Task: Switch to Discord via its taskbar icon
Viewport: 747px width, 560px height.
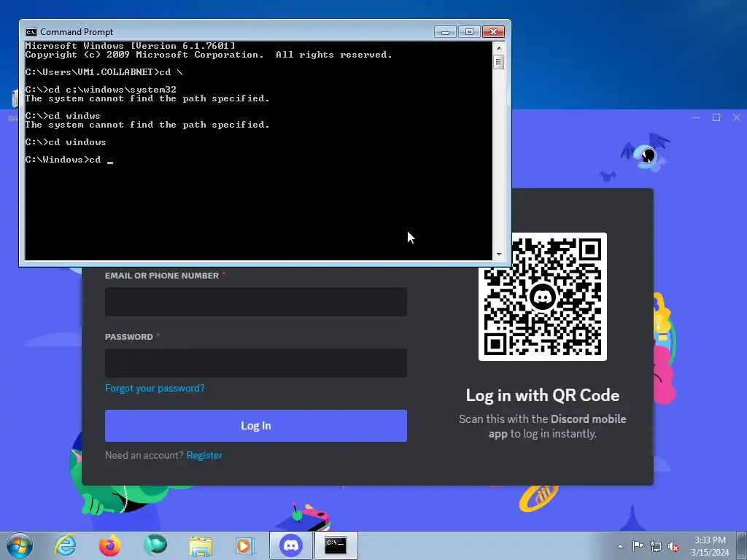Action: [x=291, y=545]
